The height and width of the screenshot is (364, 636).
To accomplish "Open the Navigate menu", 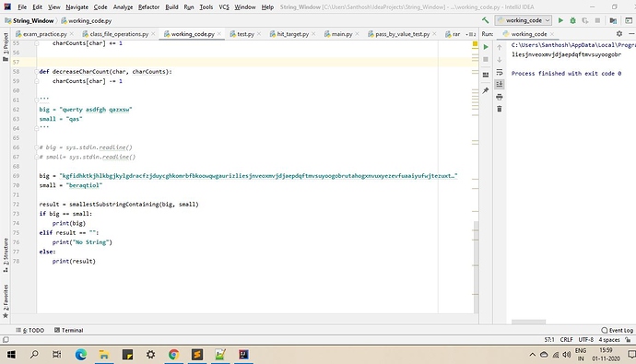I will point(77,6).
